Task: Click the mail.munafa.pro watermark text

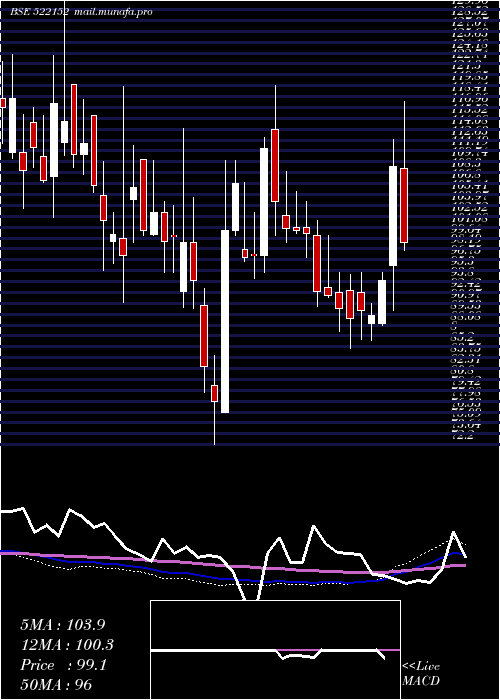Action: click(x=112, y=12)
